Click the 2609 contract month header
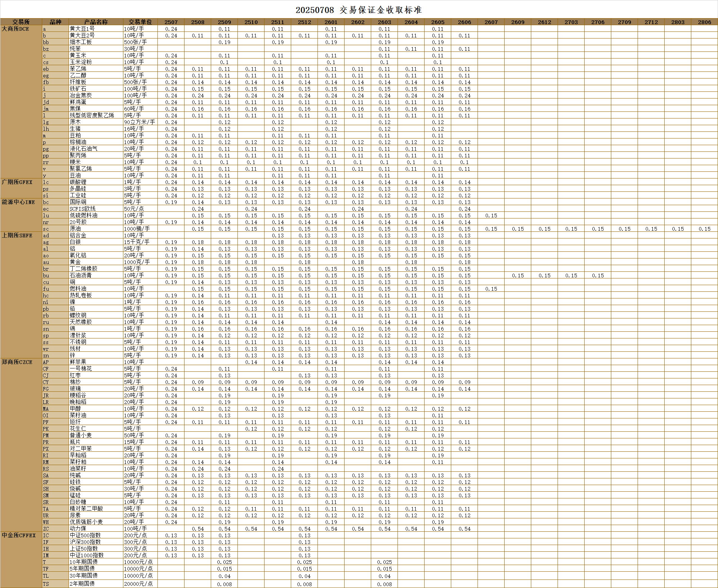This screenshot has height=588, width=718. pos(518,22)
